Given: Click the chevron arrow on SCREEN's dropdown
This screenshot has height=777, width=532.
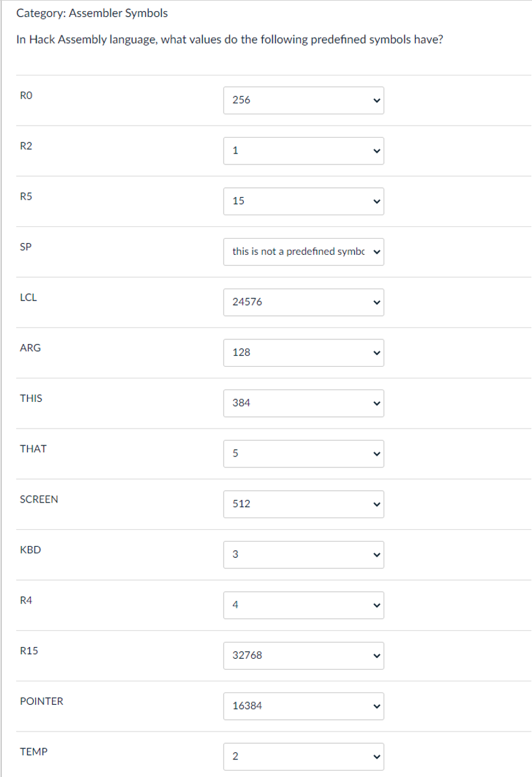Looking at the screenshot, I should pyautogui.click(x=375, y=504).
